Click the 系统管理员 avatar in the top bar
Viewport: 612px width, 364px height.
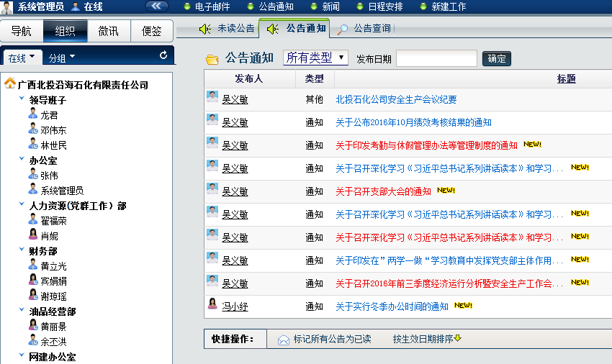point(7,7)
